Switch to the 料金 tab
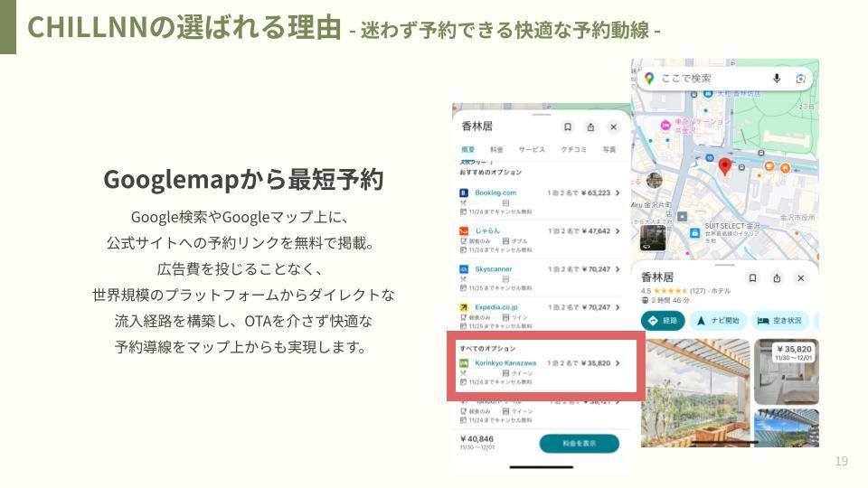 [x=496, y=149]
